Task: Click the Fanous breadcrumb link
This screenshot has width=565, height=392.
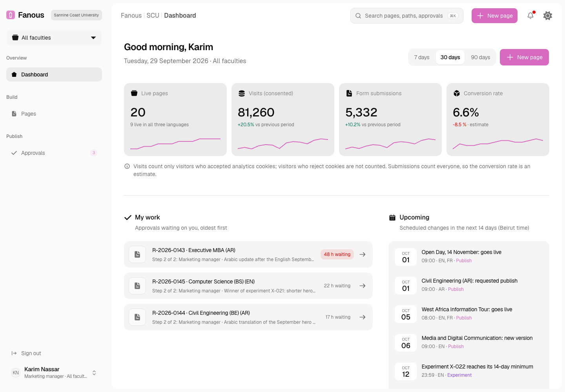Action: [131, 16]
